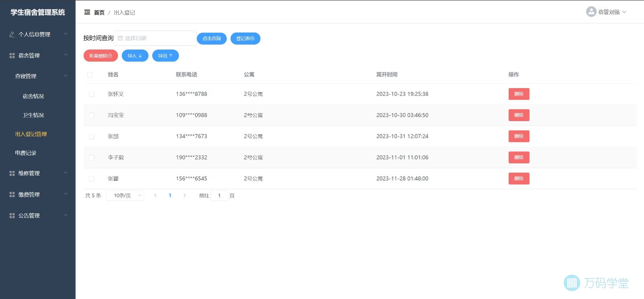Delete the record dated 2023-11-28 01:48:00
Screen dimensions: 644x299
(x=519, y=178)
